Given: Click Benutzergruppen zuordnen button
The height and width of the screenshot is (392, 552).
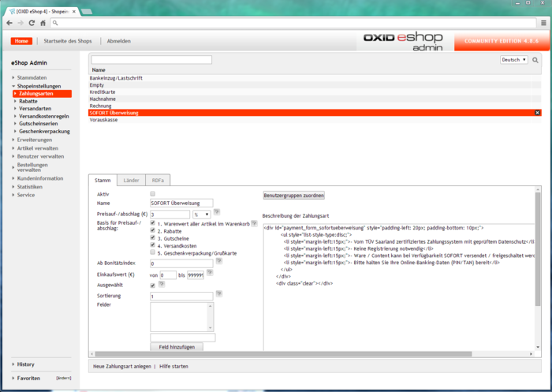Looking at the screenshot, I should click(x=294, y=196).
